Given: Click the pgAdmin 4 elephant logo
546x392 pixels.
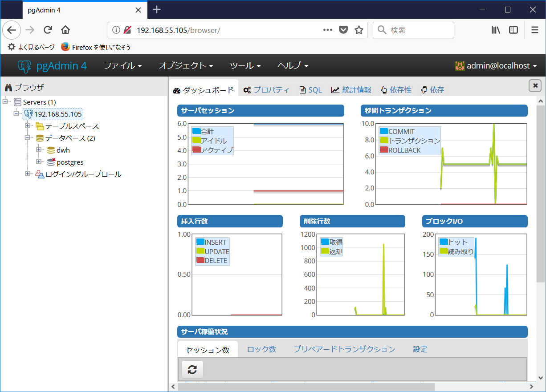Looking at the screenshot, I should (24, 65).
